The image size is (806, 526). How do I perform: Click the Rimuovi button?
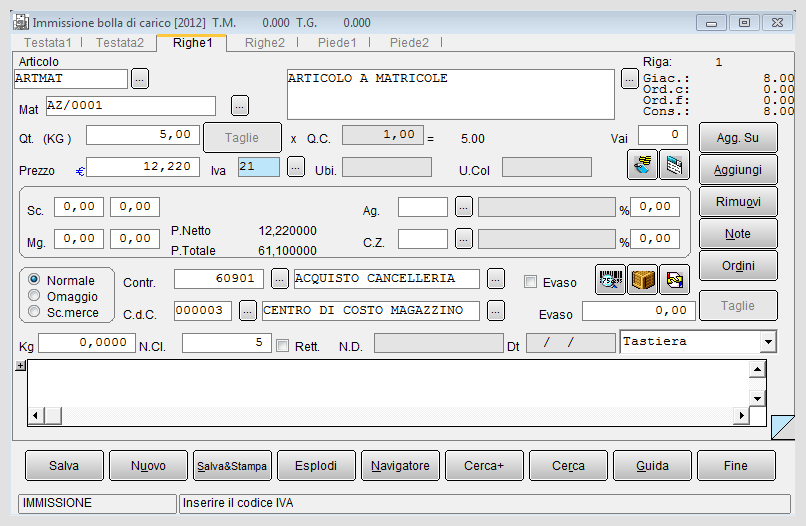pyautogui.click(x=738, y=202)
